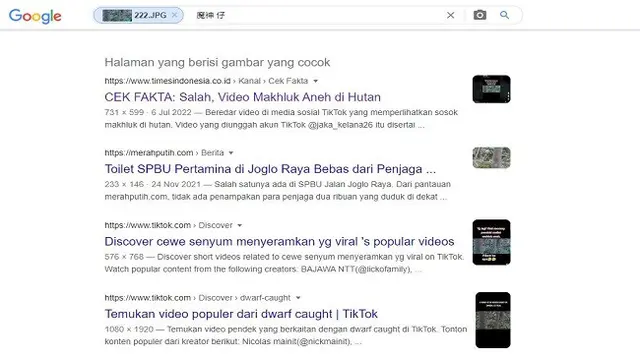Viewport: 640px width, 360px height.
Task: Open CEK FAKTA: Salah, Video Makhluk Aneh link
Action: coord(242,97)
